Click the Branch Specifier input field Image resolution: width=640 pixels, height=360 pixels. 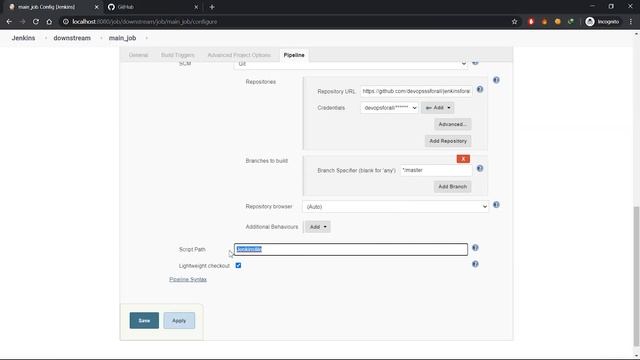(436, 170)
